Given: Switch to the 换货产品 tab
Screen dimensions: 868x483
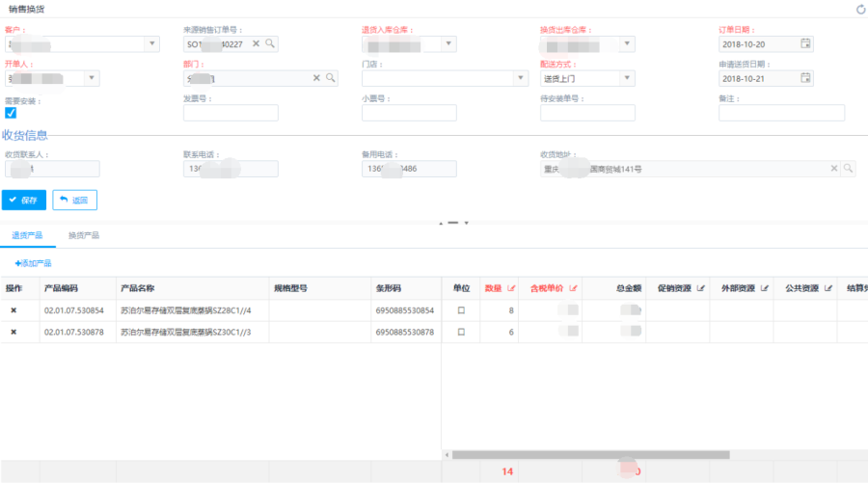Looking at the screenshot, I should tap(84, 235).
